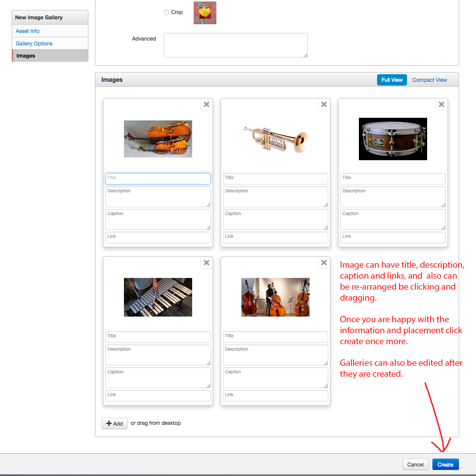This screenshot has width=476, height=476.
Task: Click the Cancel button
Action: [x=416, y=465]
